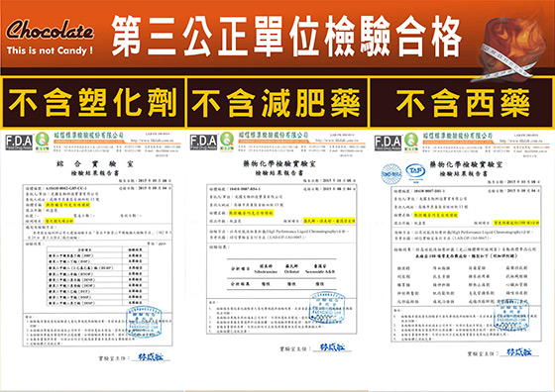
Task: Click the F.D.A badge on right report
Action: 388,143
